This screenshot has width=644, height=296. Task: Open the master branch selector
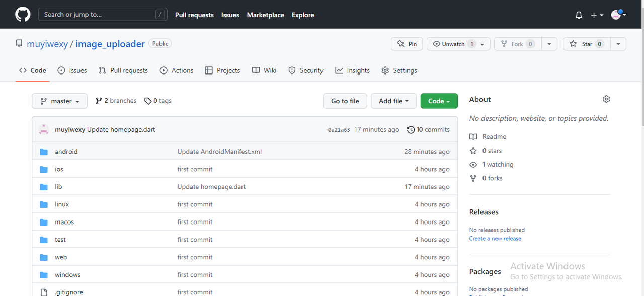tap(59, 101)
